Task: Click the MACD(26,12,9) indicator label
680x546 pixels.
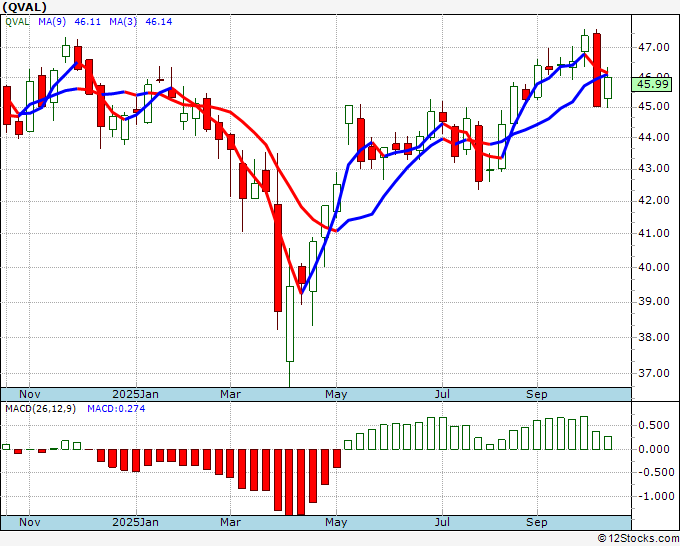Action: tap(40, 409)
